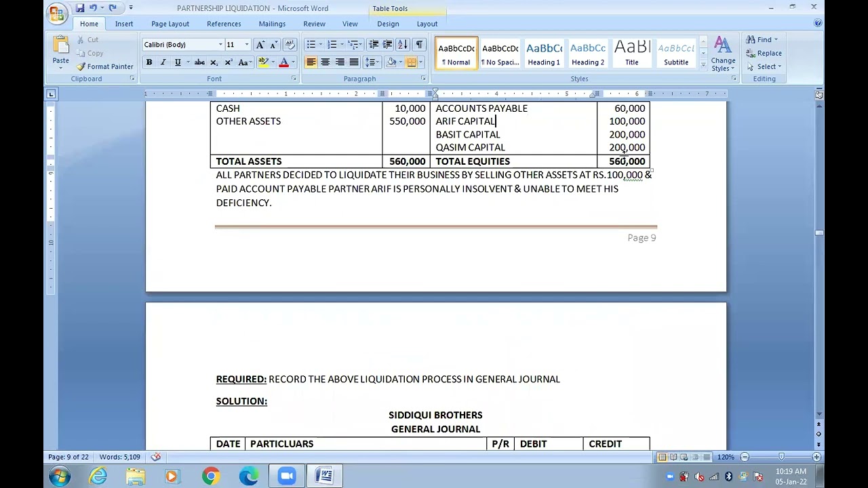Toggle show paragraph marks
This screenshot has height=488, width=868.
coord(418,45)
